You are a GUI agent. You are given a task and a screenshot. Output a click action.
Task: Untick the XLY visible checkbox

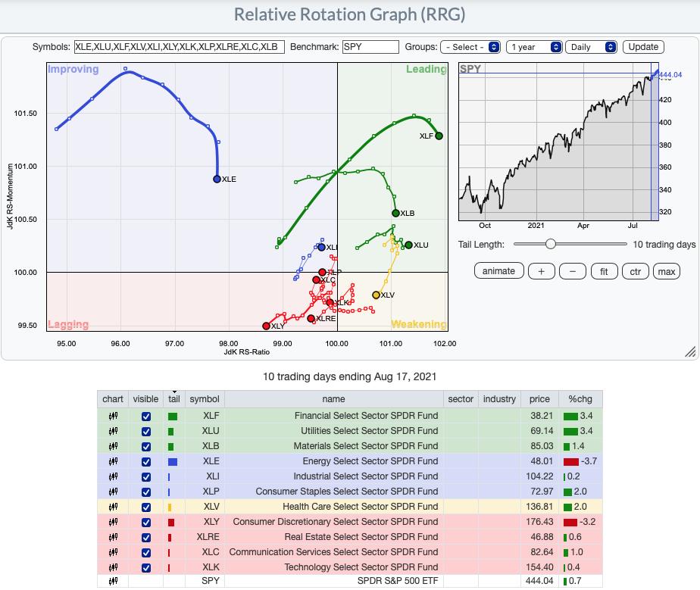coord(146,523)
